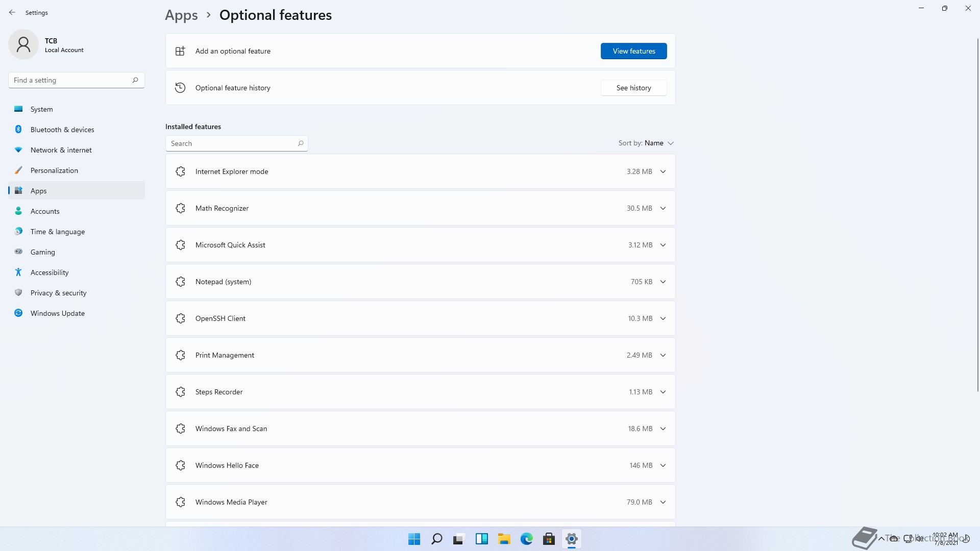
Task: Click the Settings gear in the taskbar
Action: [x=571, y=539]
